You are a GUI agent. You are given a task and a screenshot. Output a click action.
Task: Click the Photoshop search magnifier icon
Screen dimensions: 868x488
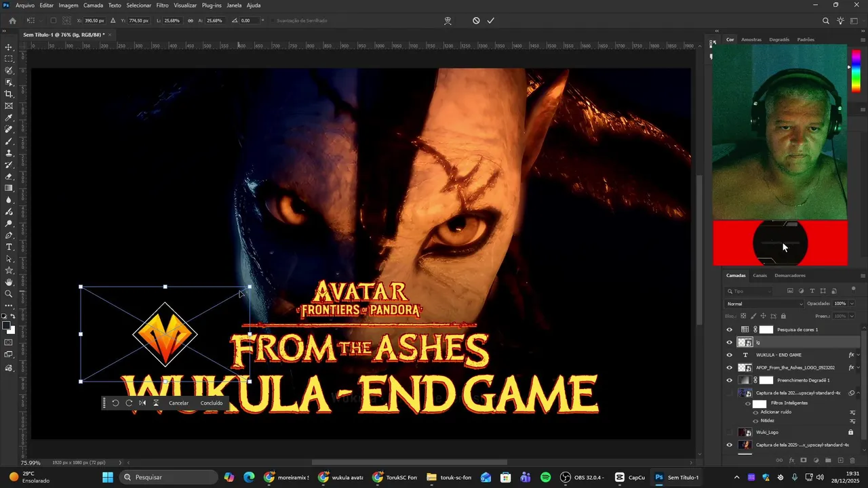point(825,20)
